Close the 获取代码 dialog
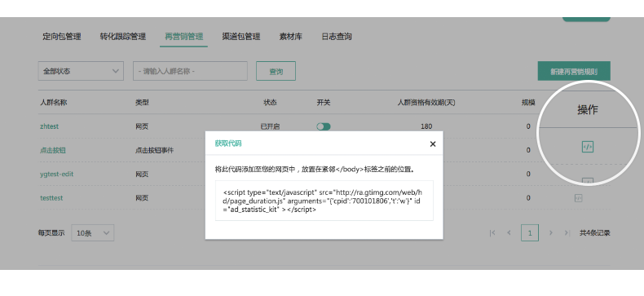The width and height of the screenshot is (644, 296). click(x=433, y=144)
